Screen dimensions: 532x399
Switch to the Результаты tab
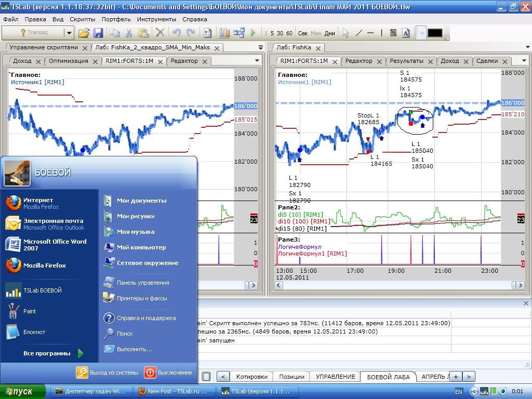pos(406,61)
